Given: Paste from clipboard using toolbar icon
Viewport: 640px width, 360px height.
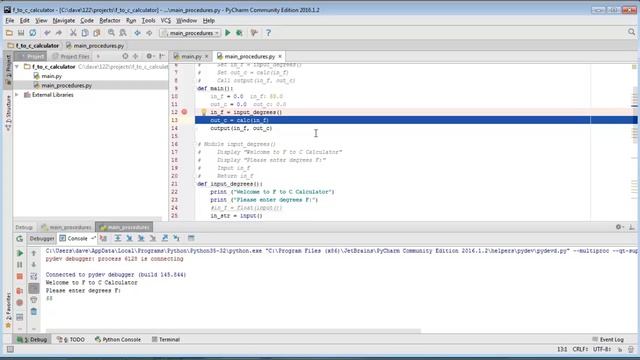Looking at the screenshot, I should 97,33.
